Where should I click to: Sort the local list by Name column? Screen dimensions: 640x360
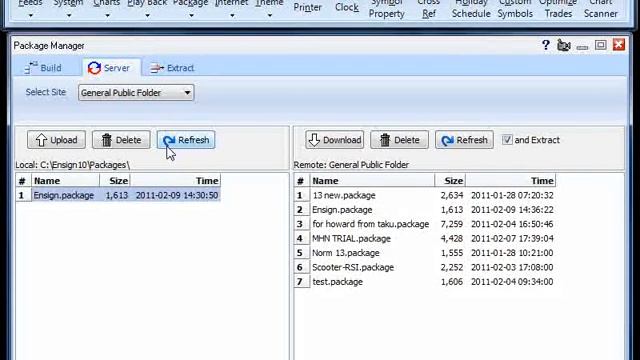click(x=65, y=181)
